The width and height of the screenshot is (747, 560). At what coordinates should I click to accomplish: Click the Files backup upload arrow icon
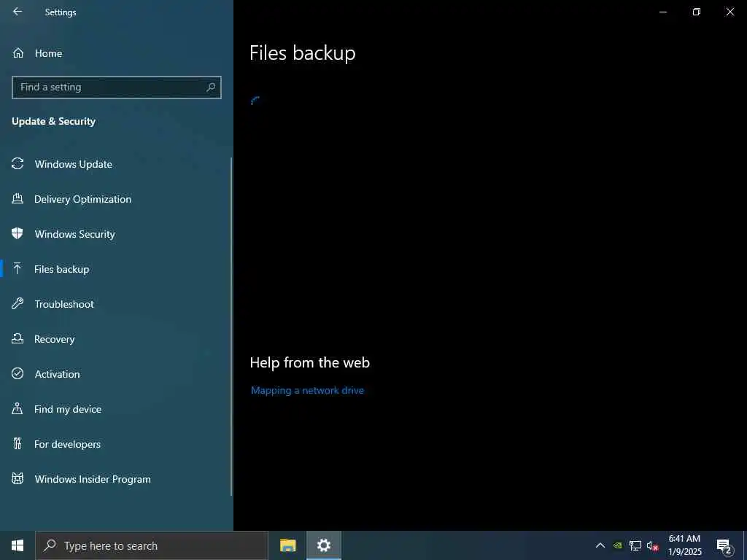(x=18, y=269)
